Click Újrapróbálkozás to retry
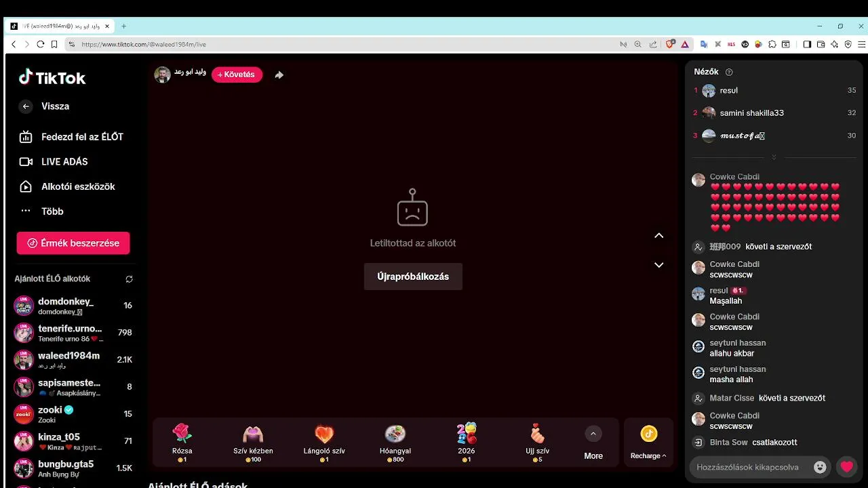Image resolution: width=868 pixels, height=488 pixels. (413, 277)
